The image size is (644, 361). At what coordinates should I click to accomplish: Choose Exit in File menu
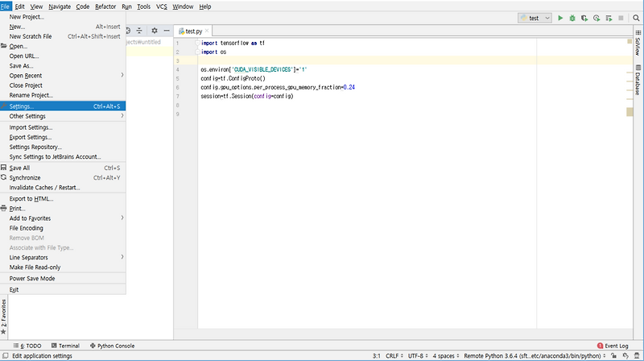point(63,289)
